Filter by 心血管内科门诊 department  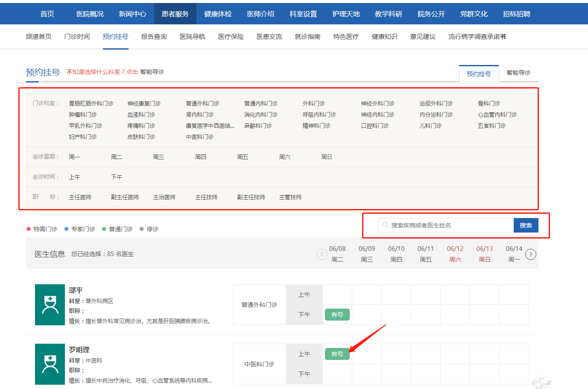point(497,115)
